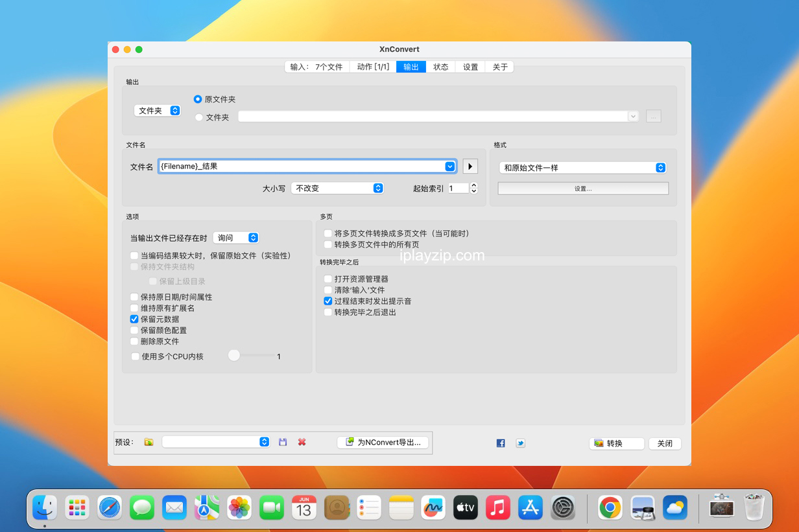This screenshot has height=532, width=799.
Task: Open App Store from the Dock
Action: [x=531, y=507]
